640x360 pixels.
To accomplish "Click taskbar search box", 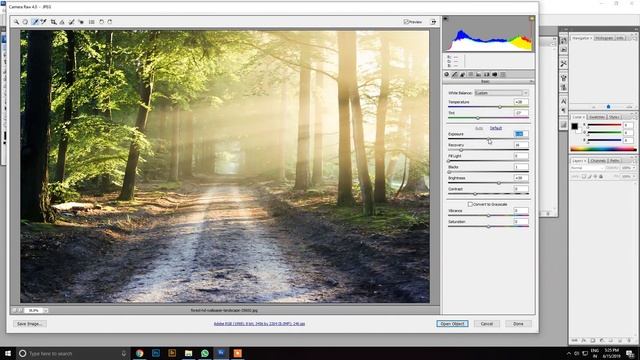I will [72, 353].
